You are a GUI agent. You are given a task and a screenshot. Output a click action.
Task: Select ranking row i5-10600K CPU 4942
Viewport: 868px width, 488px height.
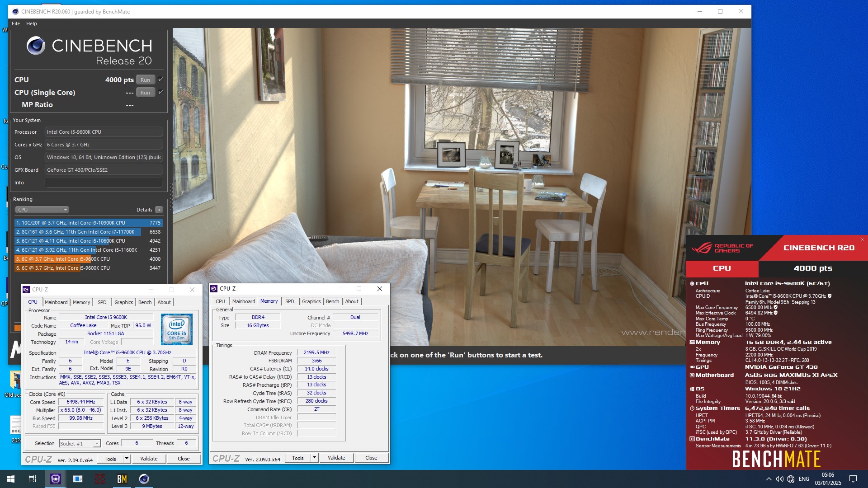point(89,241)
